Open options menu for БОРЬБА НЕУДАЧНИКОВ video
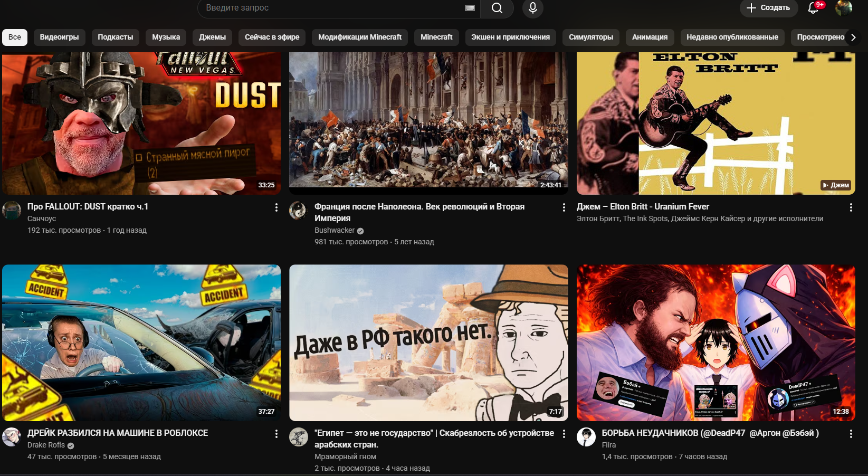 coord(851,434)
